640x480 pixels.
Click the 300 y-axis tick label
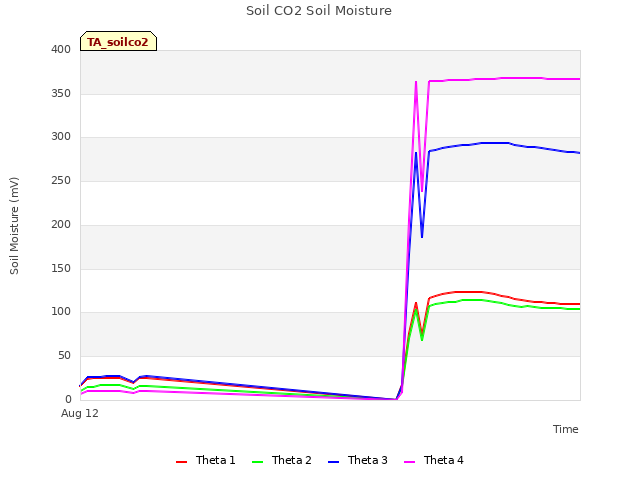coord(61,137)
